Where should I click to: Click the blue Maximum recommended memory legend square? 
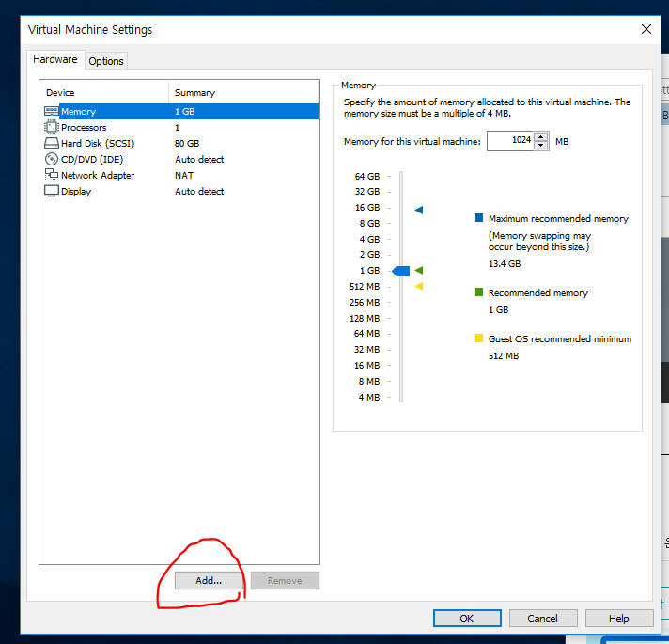pyautogui.click(x=478, y=218)
